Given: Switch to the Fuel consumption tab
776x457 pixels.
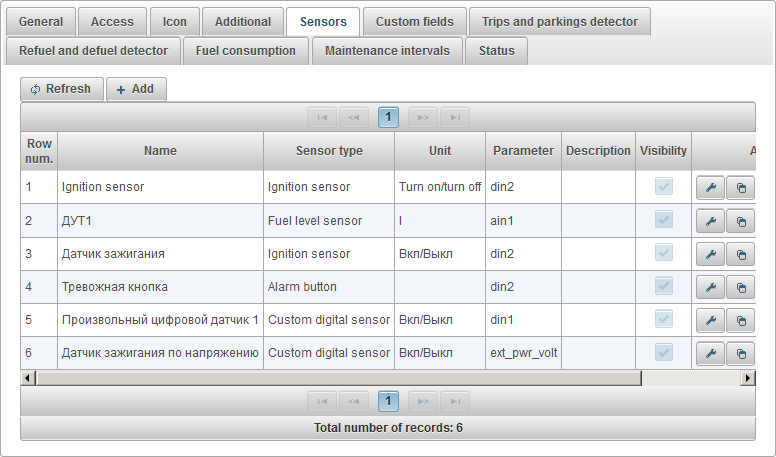Looking at the screenshot, I should click(246, 51).
